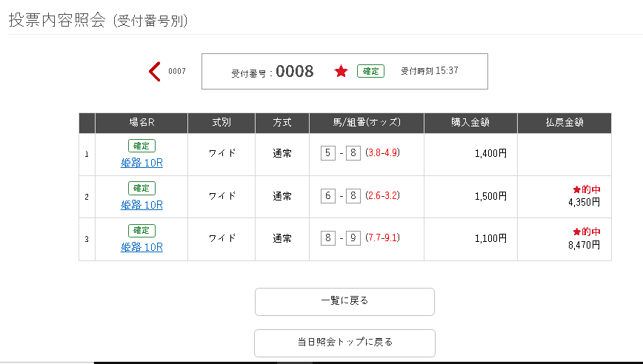Click the 払戻金額 column header
The image size is (643, 364).
pyautogui.click(x=564, y=122)
